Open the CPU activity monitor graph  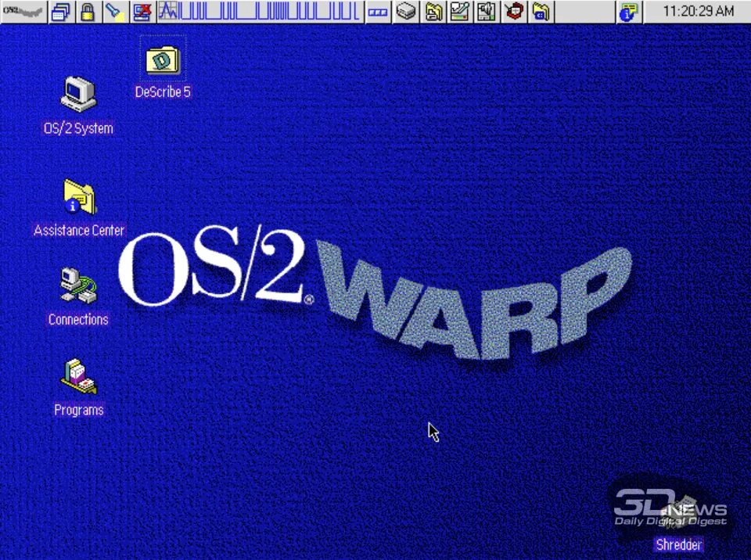[x=259, y=12]
